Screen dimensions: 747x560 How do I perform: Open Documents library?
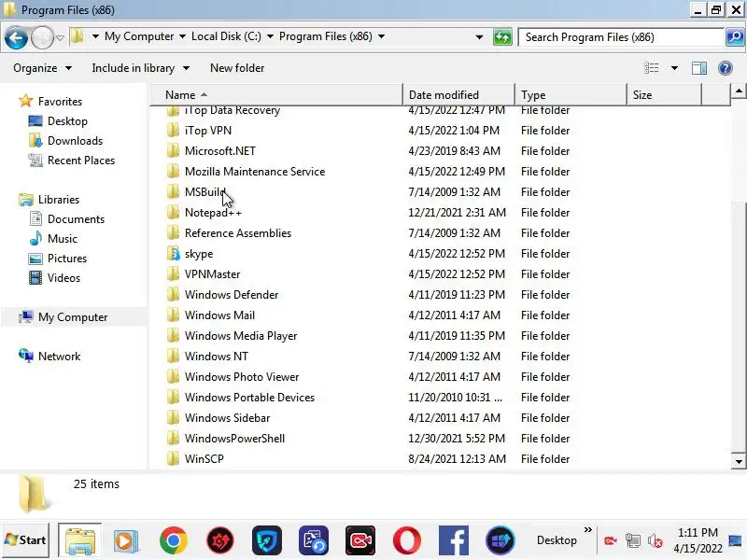tap(76, 219)
